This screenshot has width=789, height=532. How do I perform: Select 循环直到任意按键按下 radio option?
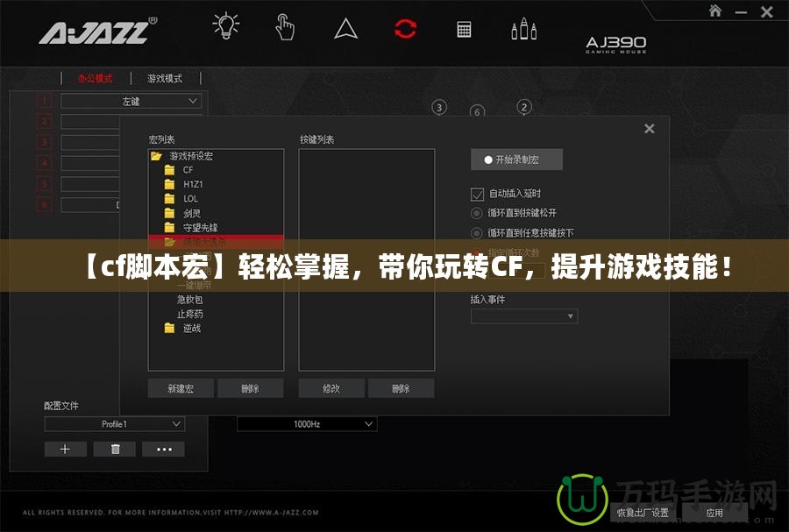click(476, 233)
